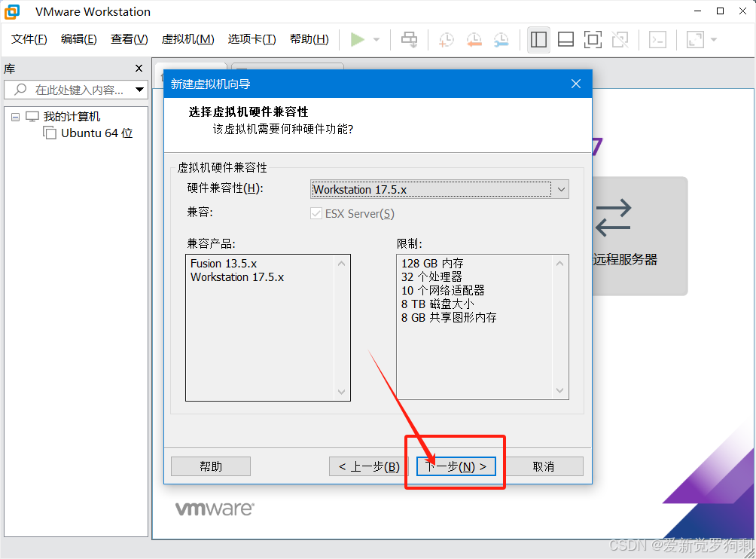Select the 10 个网络适配器 limit entry
The height and width of the screenshot is (559, 756).
pos(443,290)
